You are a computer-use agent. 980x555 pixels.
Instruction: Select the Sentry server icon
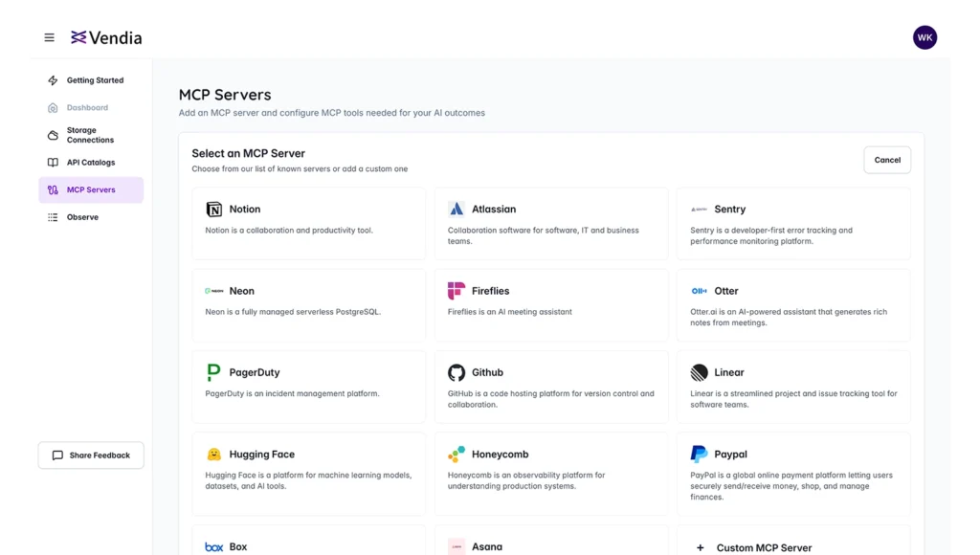pos(700,209)
